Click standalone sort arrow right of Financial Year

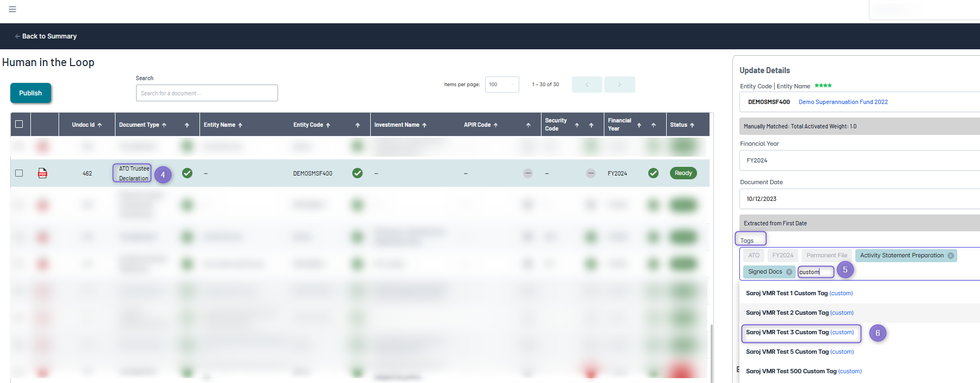(654, 125)
